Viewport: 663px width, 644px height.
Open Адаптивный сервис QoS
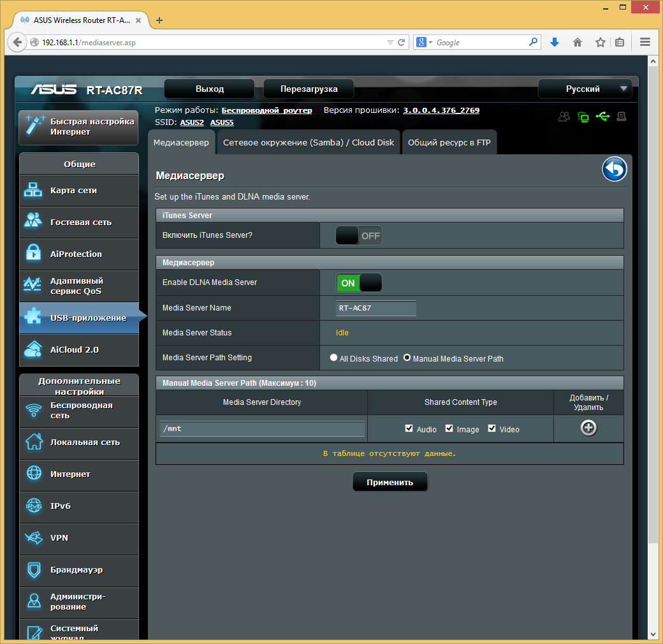coord(79,286)
